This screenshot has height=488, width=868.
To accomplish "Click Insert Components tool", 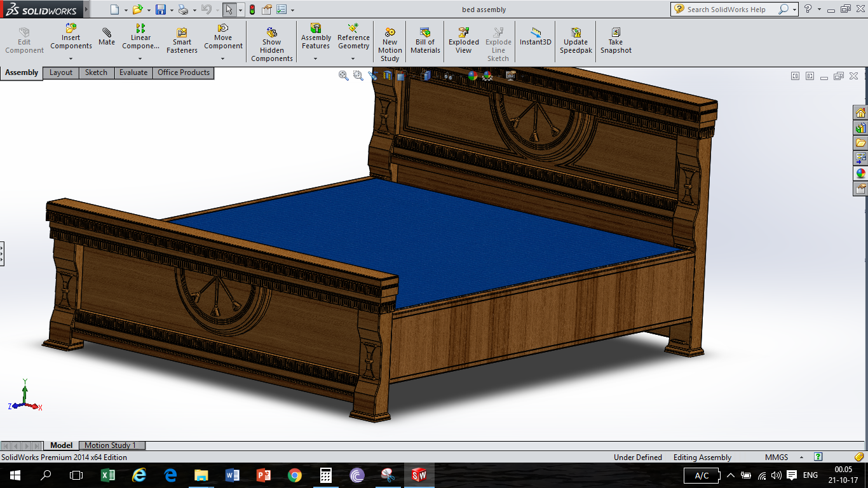I will pos(71,37).
